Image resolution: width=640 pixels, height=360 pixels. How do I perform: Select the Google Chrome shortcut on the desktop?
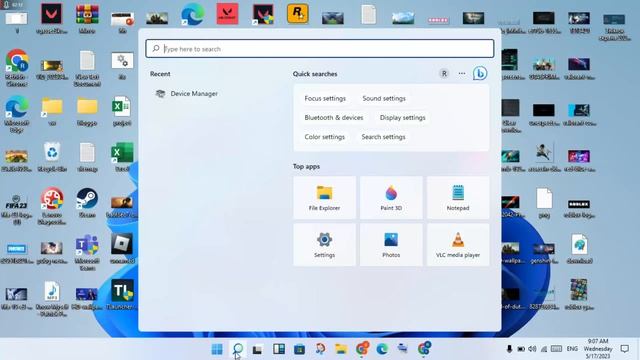[17, 67]
